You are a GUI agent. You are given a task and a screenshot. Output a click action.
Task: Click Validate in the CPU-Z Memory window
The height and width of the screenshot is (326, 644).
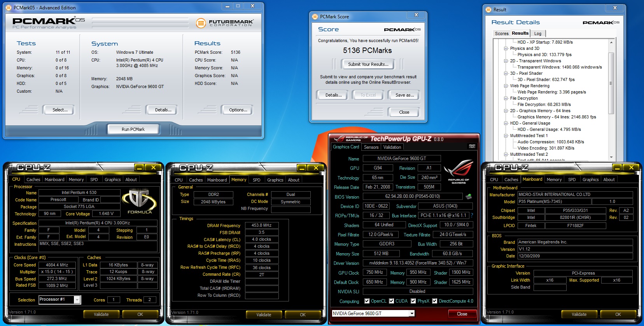(x=264, y=315)
